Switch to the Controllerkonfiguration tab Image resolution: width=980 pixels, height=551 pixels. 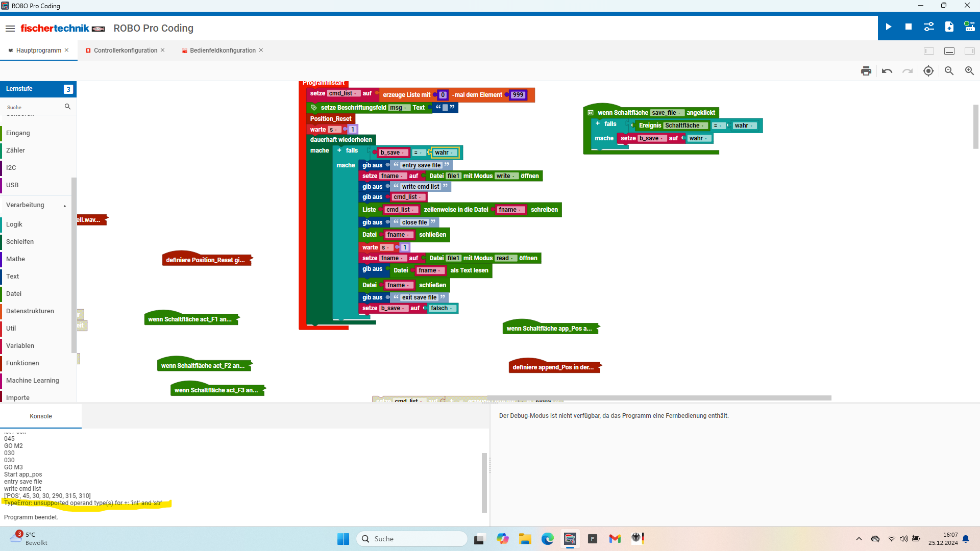coord(125,51)
